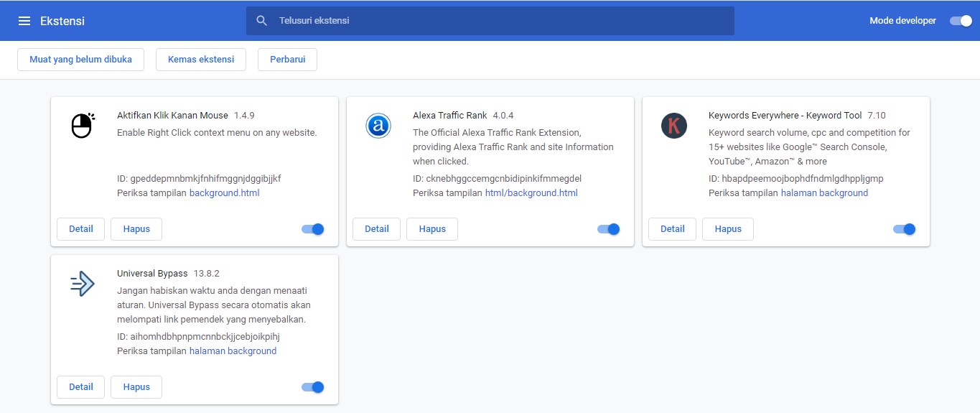Click the Aktifkan Klik Kanan Mouse name

[172, 115]
